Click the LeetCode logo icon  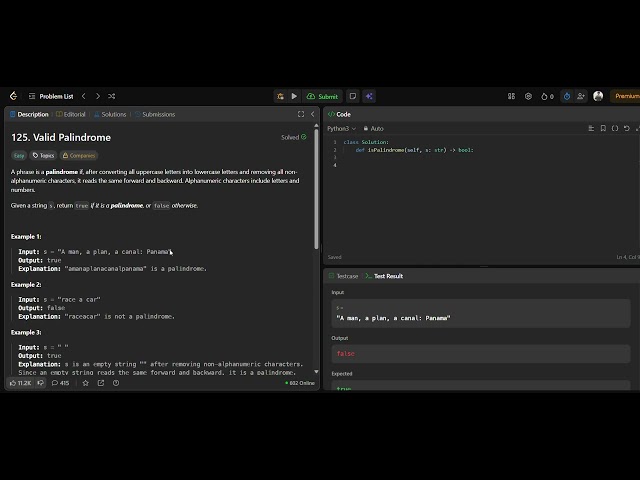pyautogui.click(x=13, y=96)
